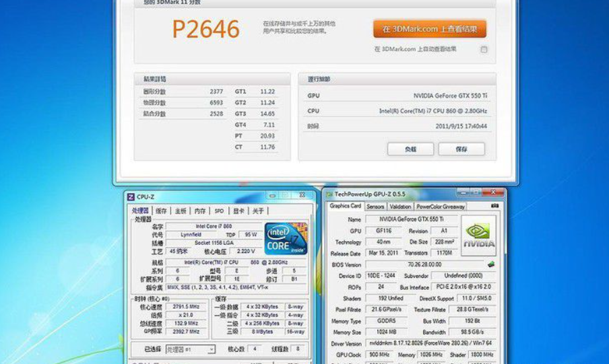Image resolution: width=609 pixels, height=364 pixels.
Task: Select the Graphics Card tab in GPU-Z
Action: coord(346,206)
